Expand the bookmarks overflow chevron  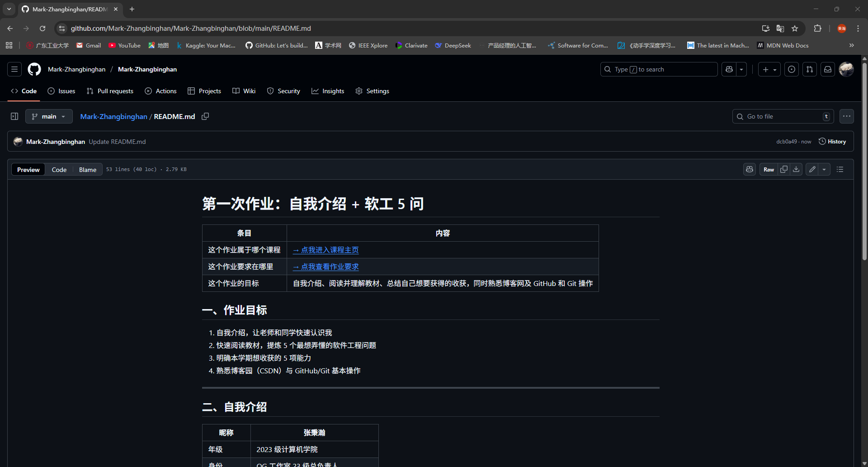click(851, 45)
